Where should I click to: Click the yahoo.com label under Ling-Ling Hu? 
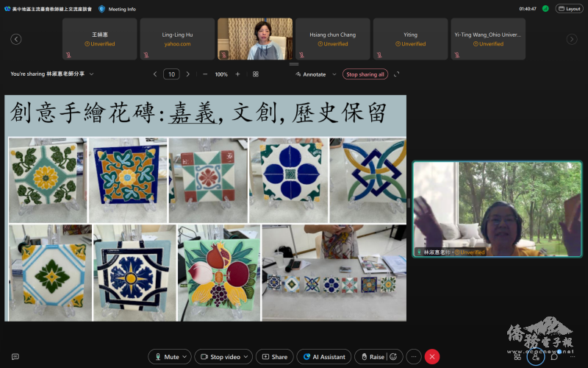click(x=177, y=44)
